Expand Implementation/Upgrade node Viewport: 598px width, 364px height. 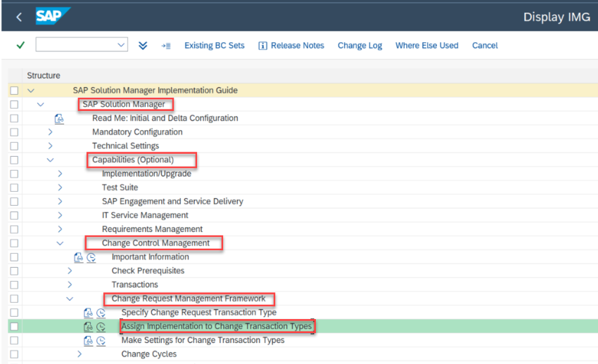[x=60, y=174]
